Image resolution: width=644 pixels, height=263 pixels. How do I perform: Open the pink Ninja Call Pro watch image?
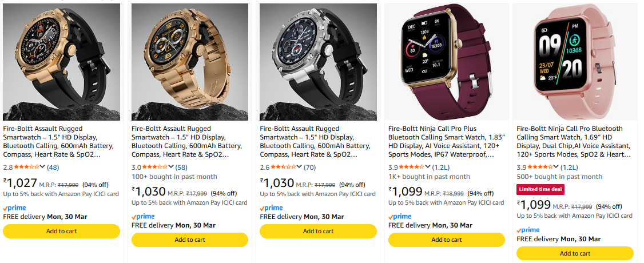(575, 62)
